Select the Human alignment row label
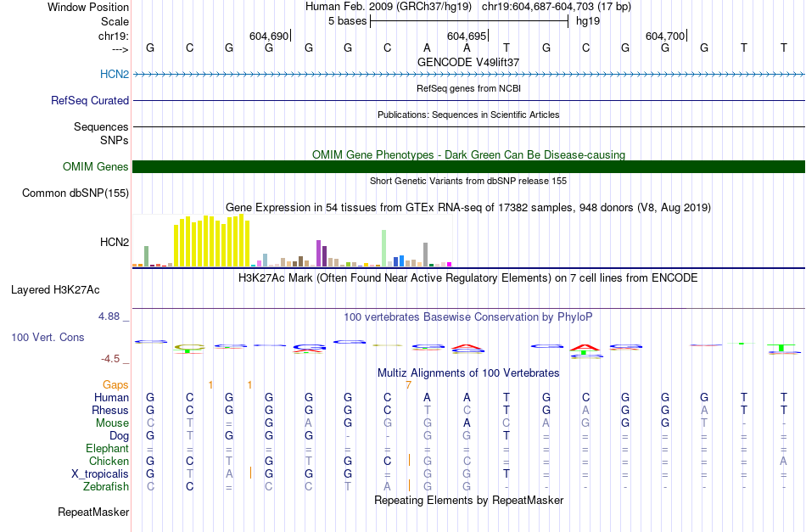 [111, 397]
